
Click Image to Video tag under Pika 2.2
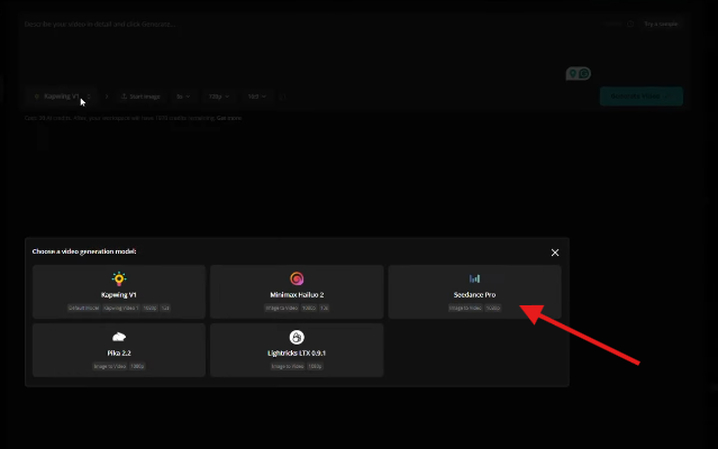109,367
